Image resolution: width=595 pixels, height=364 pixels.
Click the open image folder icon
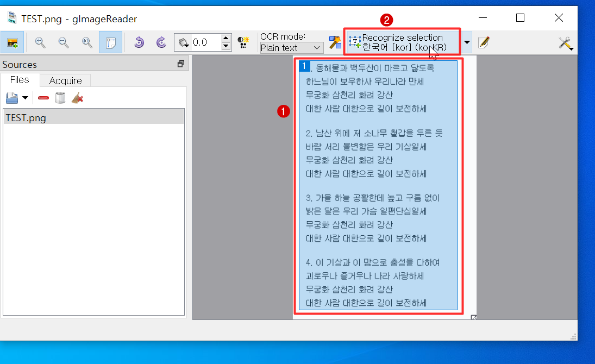(x=12, y=98)
